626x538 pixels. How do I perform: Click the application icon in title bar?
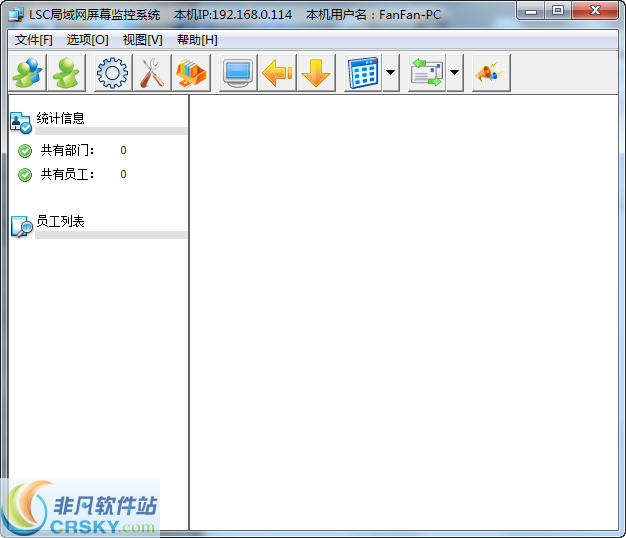click(16, 15)
